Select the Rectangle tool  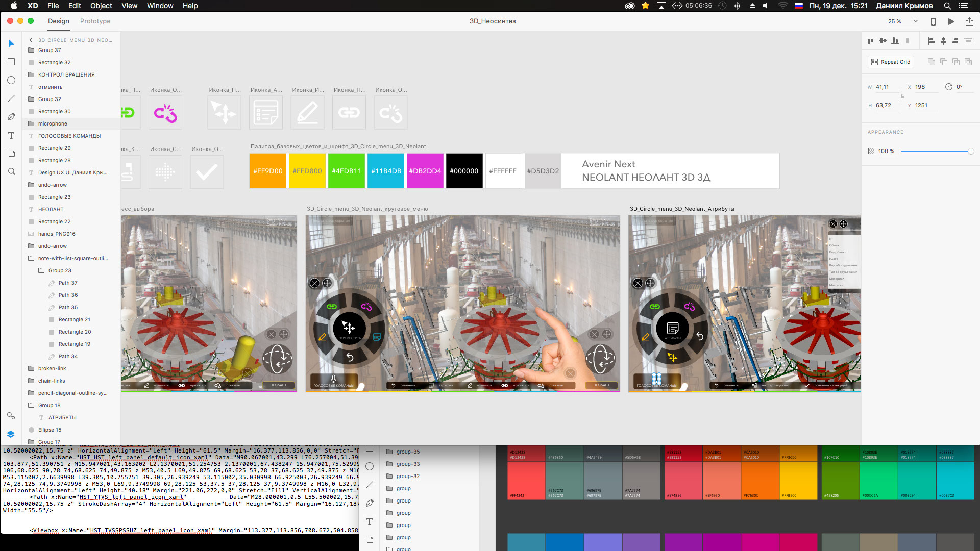pyautogui.click(x=11, y=62)
